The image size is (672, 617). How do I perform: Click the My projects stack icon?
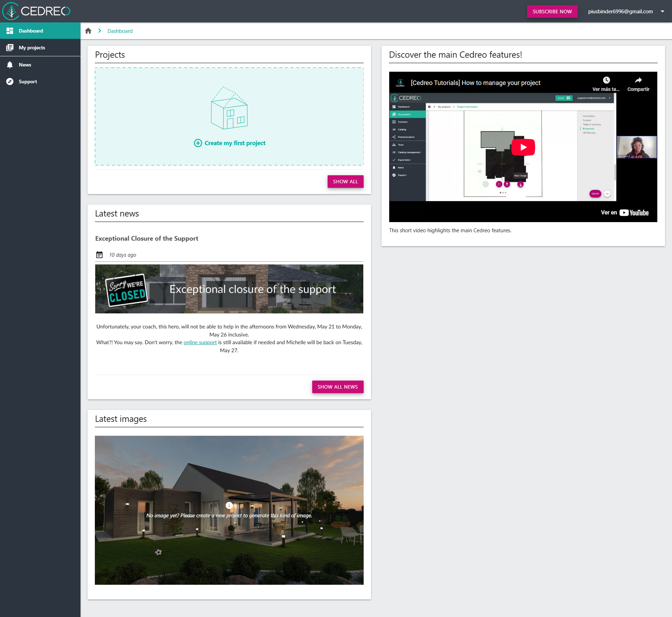click(10, 48)
